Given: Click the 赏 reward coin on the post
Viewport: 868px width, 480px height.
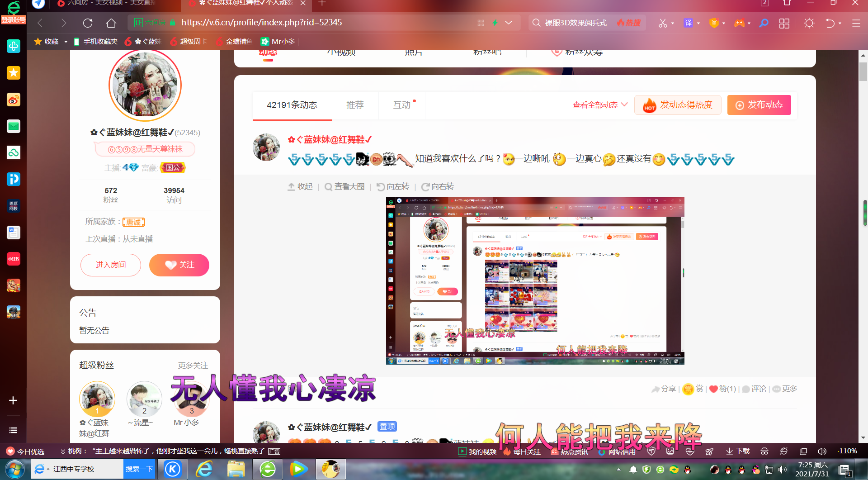Looking at the screenshot, I should coord(693,389).
